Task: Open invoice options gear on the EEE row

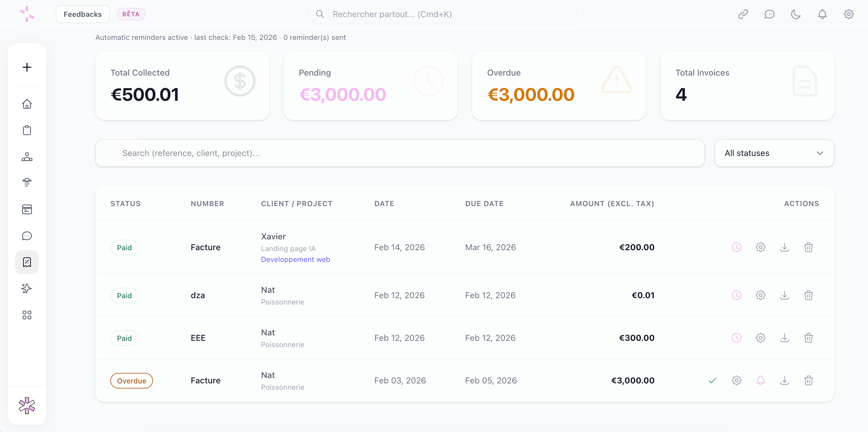Action: click(x=761, y=337)
